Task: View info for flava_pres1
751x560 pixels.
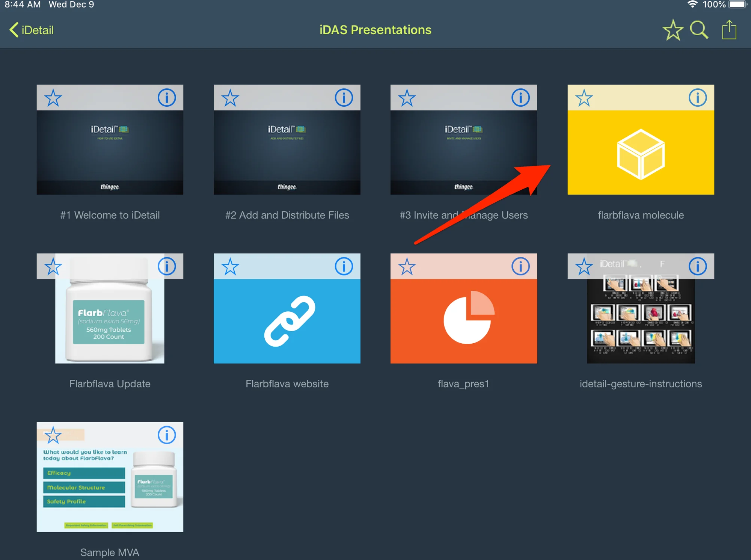Action: point(520,266)
